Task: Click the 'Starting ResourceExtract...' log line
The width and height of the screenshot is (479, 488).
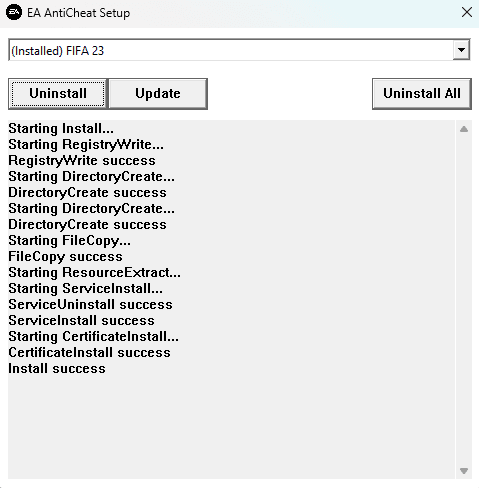Action: [x=95, y=273]
